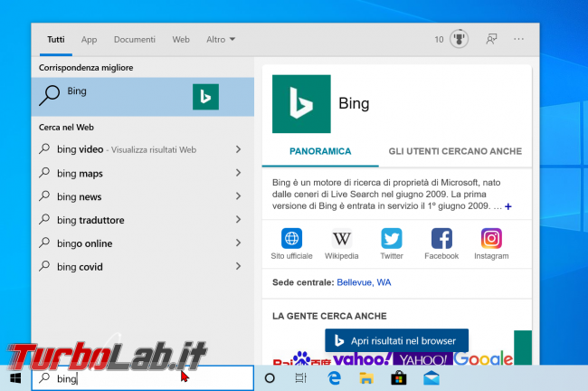Open Microsoft Store from taskbar
This screenshot has height=391, width=588.
click(399, 378)
